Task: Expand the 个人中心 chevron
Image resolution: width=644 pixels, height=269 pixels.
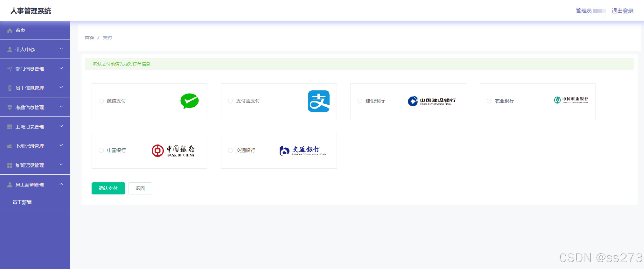Action: 61,49
